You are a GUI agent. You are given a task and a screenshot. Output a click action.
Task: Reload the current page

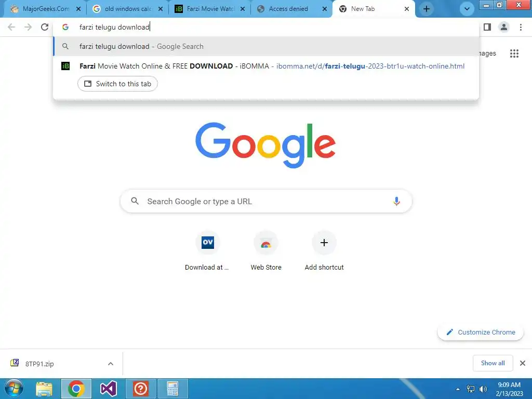pyautogui.click(x=45, y=27)
